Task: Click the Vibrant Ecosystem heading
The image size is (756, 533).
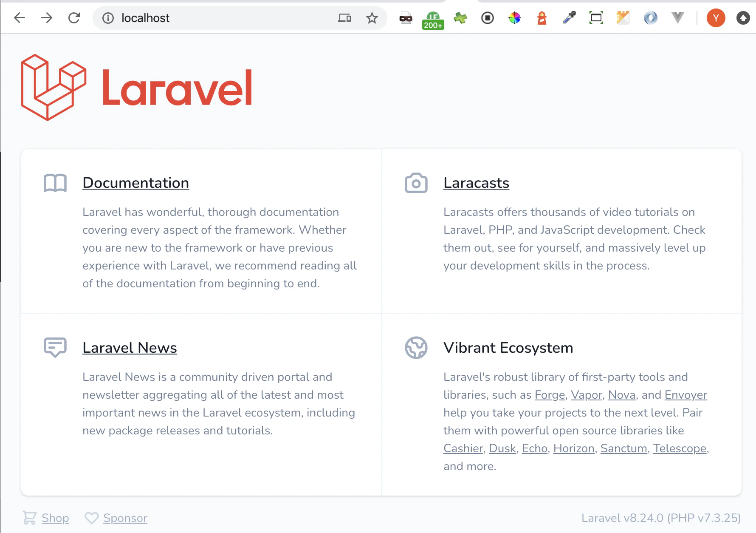Action: click(508, 348)
